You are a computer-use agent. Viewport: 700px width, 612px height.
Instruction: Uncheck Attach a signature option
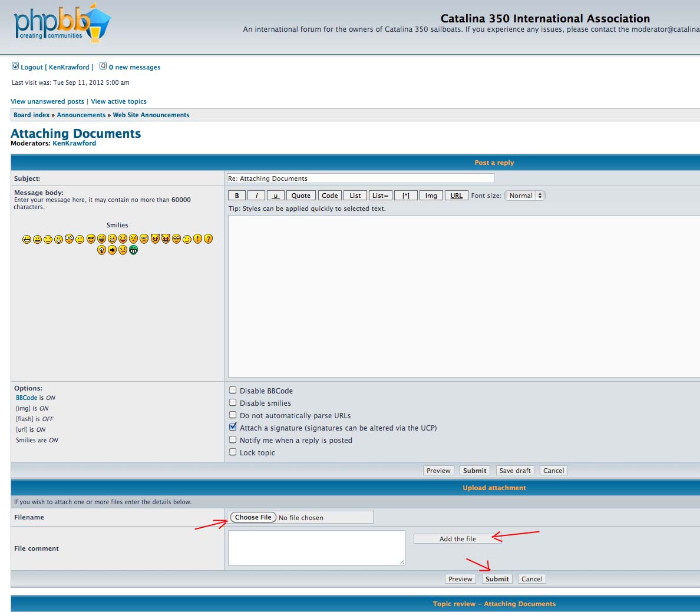click(233, 427)
